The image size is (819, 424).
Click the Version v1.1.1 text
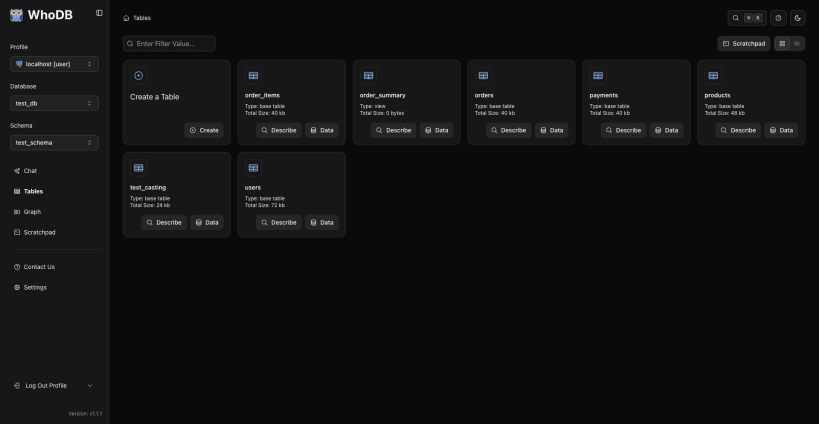tap(85, 414)
